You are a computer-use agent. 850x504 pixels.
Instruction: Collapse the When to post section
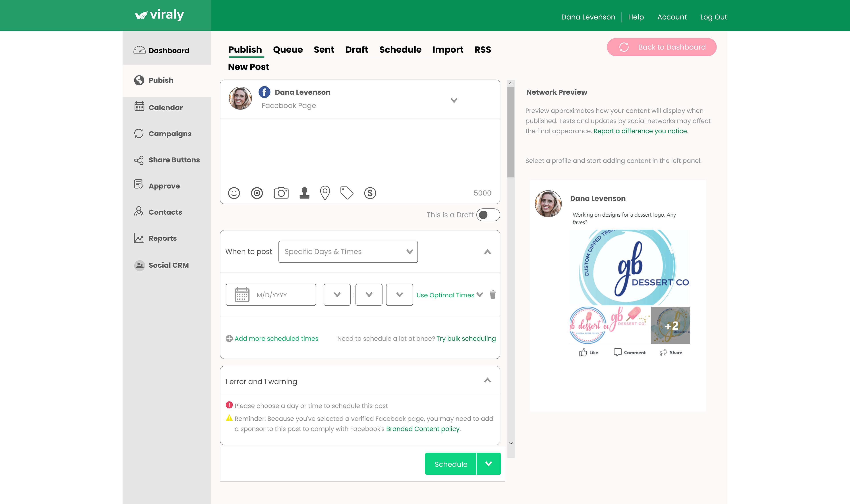(x=487, y=252)
